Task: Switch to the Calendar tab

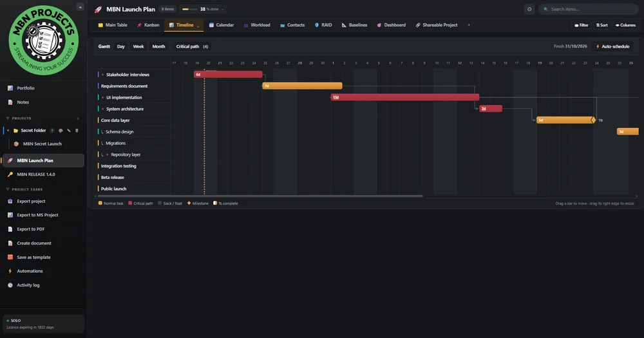Action: point(222,25)
